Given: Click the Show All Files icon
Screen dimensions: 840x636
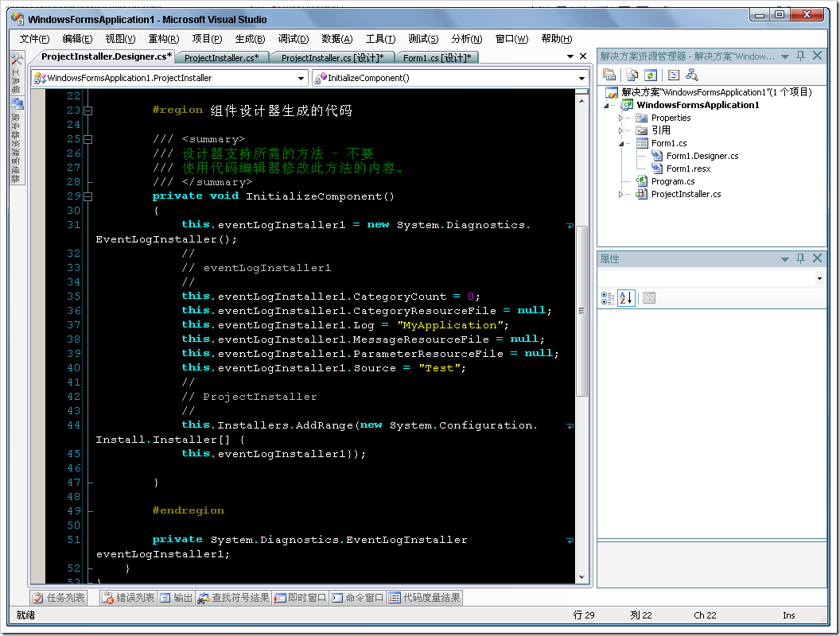Looking at the screenshot, I should (x=632, y=75).
